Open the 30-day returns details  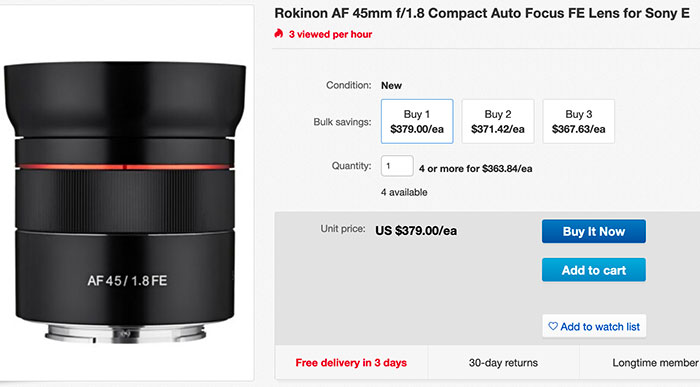pos(503,363)
